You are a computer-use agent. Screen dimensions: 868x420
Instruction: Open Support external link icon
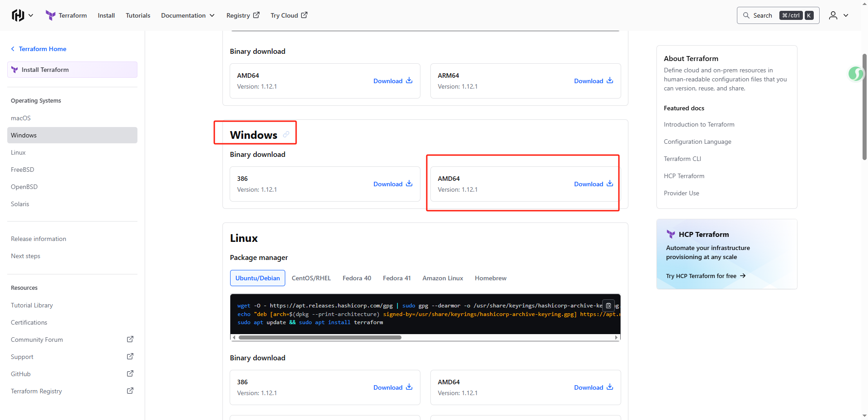pyautogui.click(x=130, y=356)
